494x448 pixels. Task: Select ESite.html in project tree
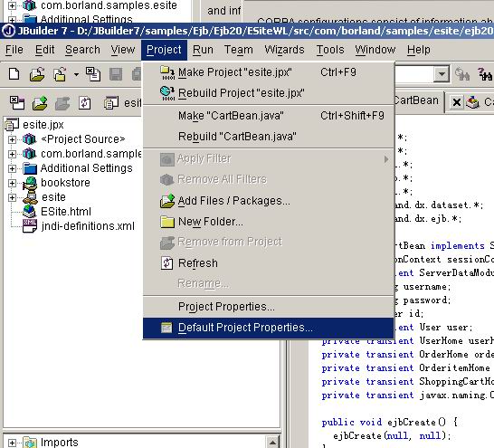click(x=66, y=212)
